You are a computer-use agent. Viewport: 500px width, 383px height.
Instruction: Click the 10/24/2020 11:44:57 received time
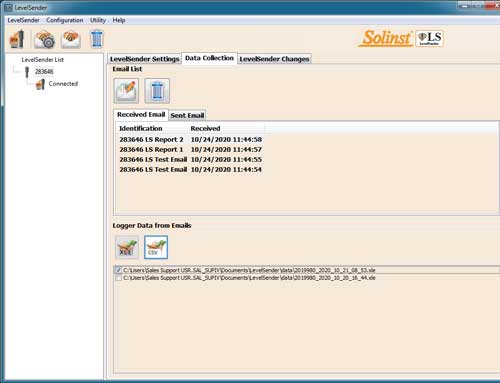(226, 149)
